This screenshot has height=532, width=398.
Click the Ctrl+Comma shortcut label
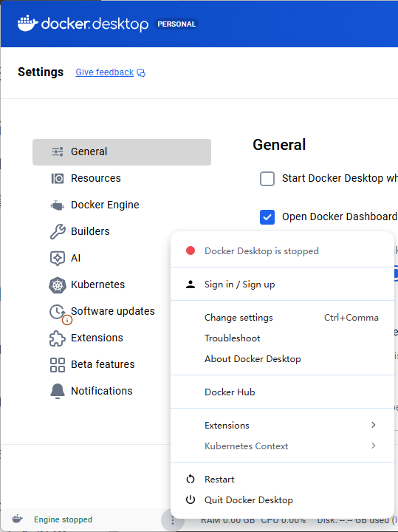(351, 318)
